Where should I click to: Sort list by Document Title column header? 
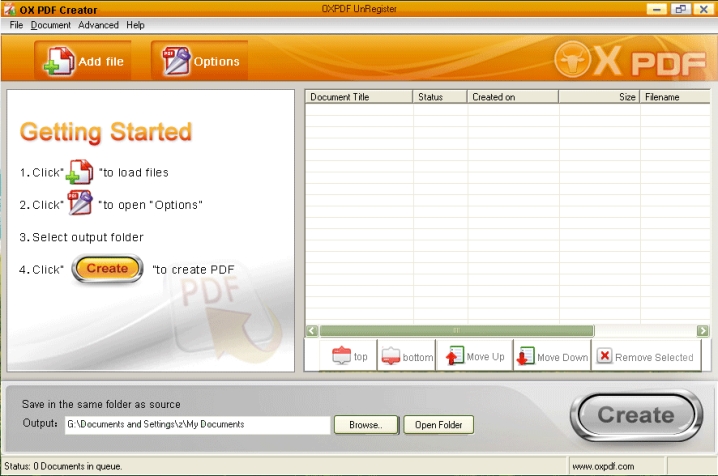[x=358, y=97]
